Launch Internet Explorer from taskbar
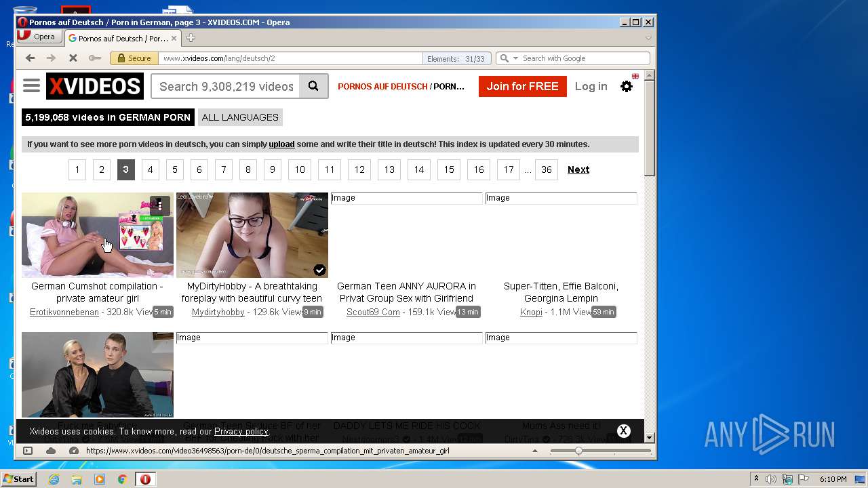The height and width of the screenshot is (488, 868). (54, 479)
